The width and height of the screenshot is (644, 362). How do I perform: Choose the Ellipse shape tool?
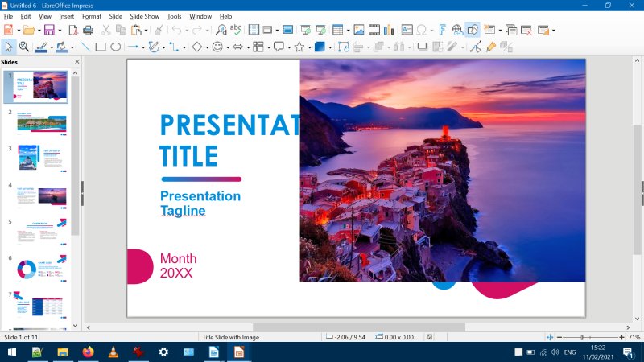[x=116, y=47]
